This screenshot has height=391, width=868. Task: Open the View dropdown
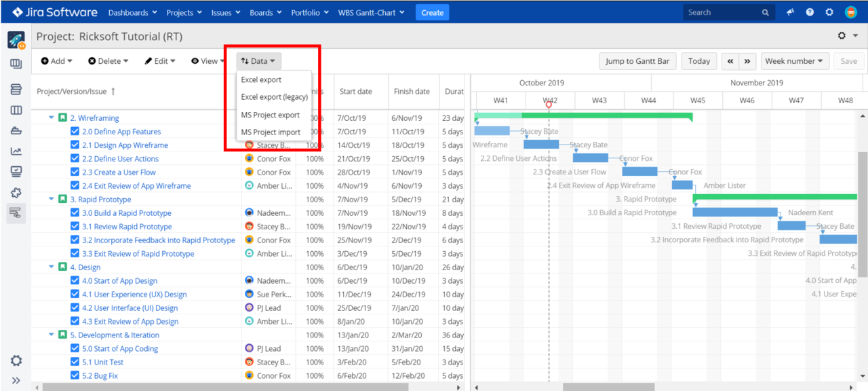click(208, 61)
